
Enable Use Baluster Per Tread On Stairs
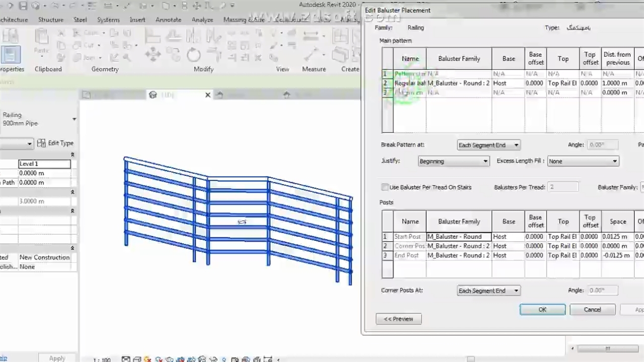385,187
